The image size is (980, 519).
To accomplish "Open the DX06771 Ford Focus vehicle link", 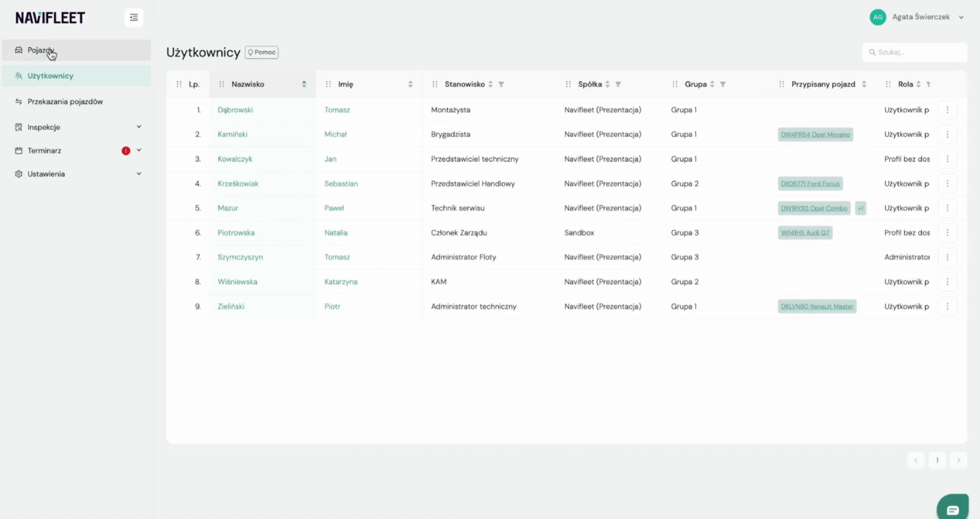I will click(810, 184).
